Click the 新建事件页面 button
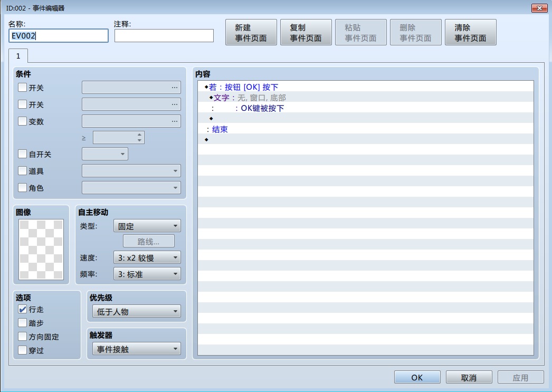This screenshot has height=392, width=552. 251,32
